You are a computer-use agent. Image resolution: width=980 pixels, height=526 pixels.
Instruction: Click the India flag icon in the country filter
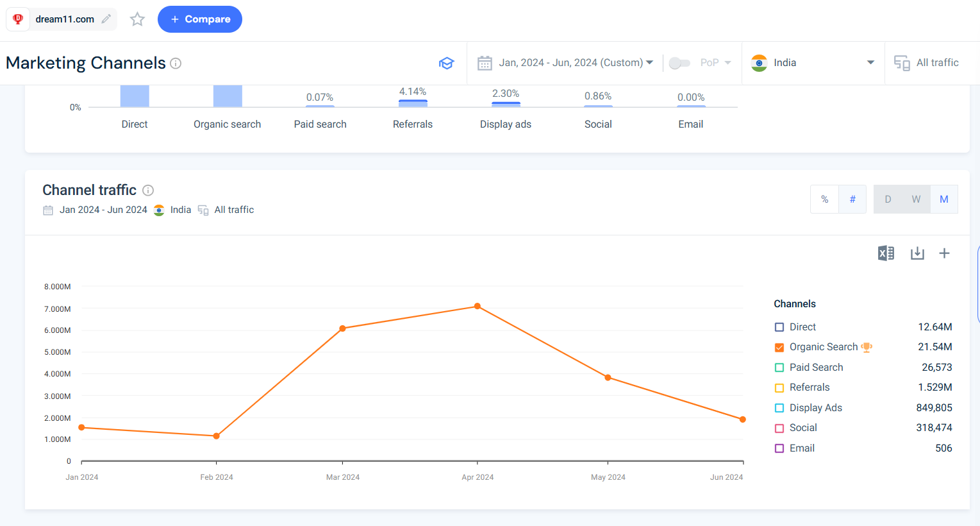(x=759, y=63)
